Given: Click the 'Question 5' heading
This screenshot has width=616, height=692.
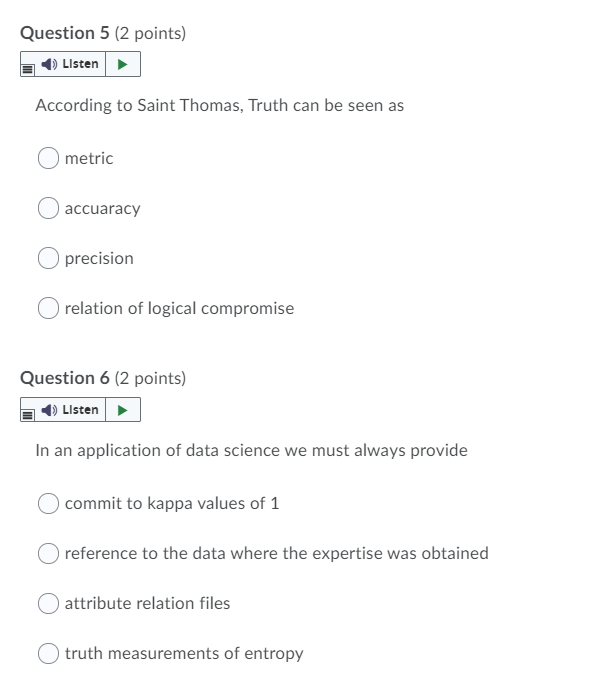Looking at the screenshot, I should click(x=65, y=33).
